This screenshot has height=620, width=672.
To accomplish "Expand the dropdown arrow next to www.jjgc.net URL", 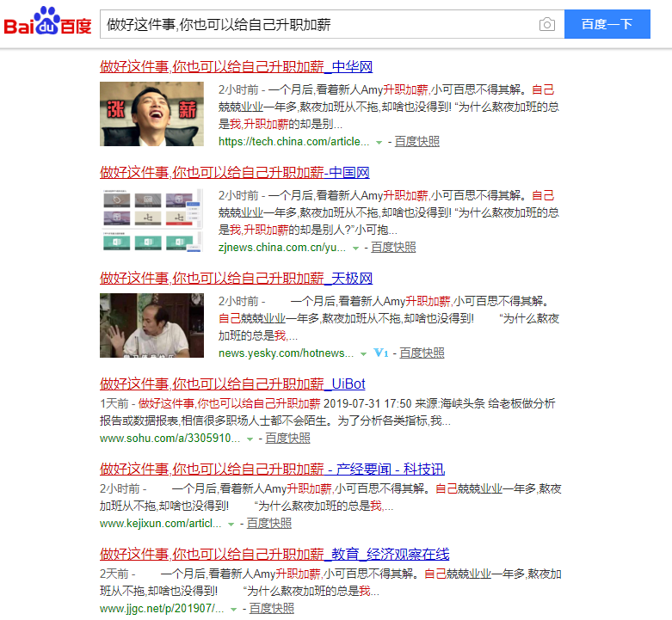I will [233, 610].
